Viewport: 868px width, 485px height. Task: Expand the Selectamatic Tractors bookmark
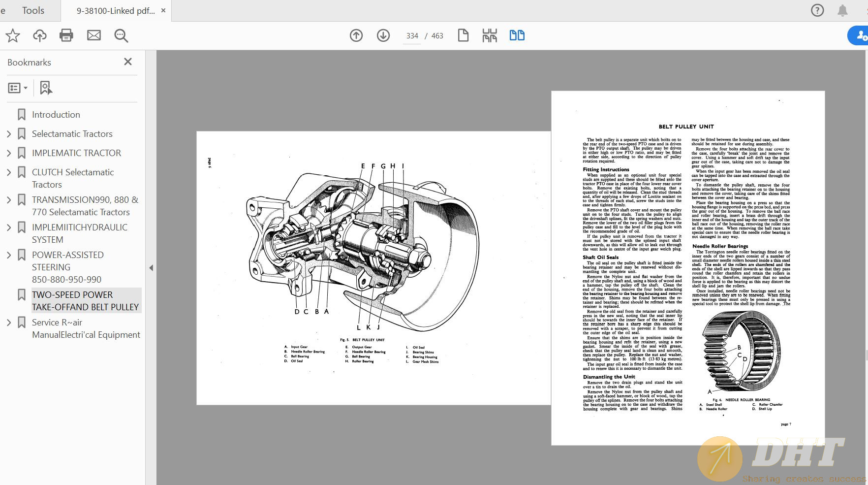click(x=9, y=133)
